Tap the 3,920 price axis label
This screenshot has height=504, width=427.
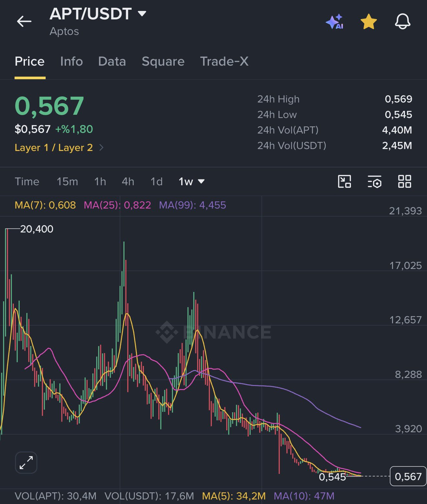click(408, 429)
